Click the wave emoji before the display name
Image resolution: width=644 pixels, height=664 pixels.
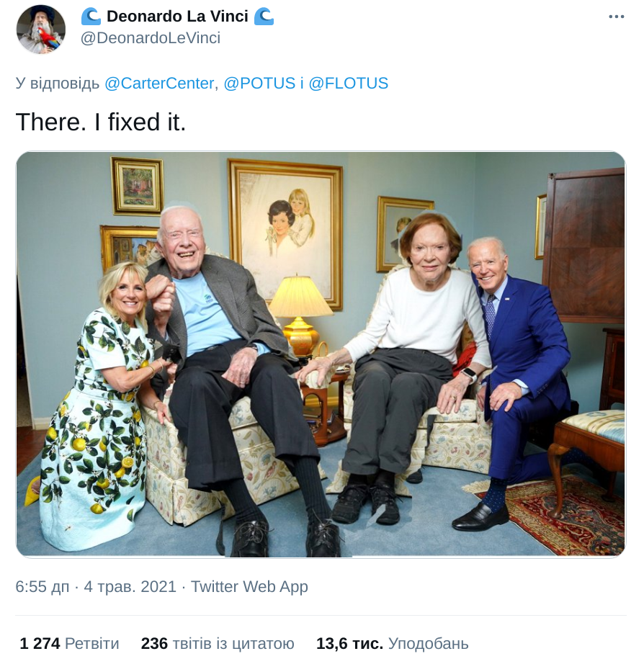91,17
